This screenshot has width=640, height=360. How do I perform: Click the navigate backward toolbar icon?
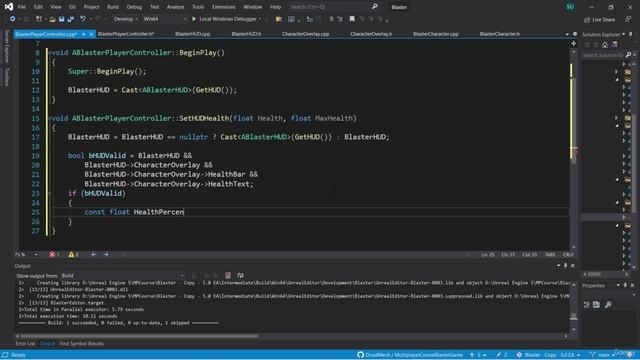12,19
